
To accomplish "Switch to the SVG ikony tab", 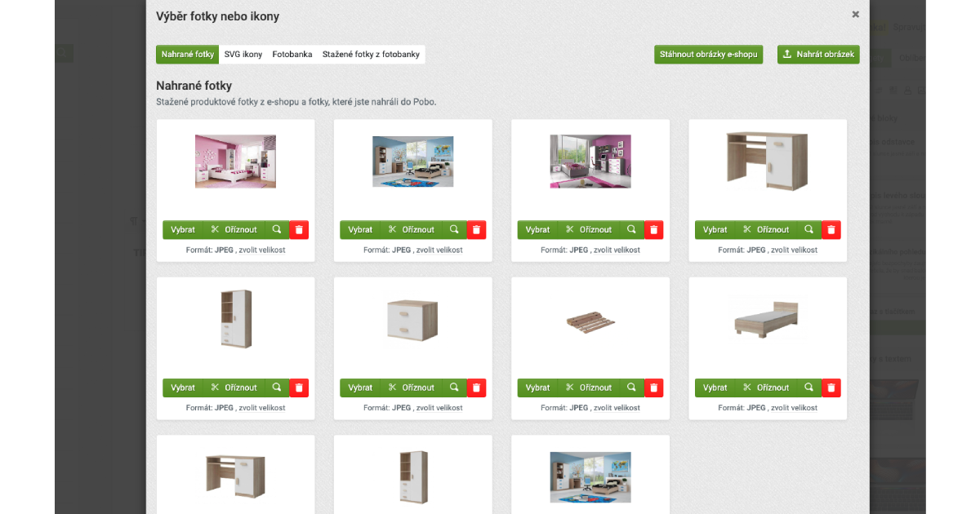I will click(243, 55).
